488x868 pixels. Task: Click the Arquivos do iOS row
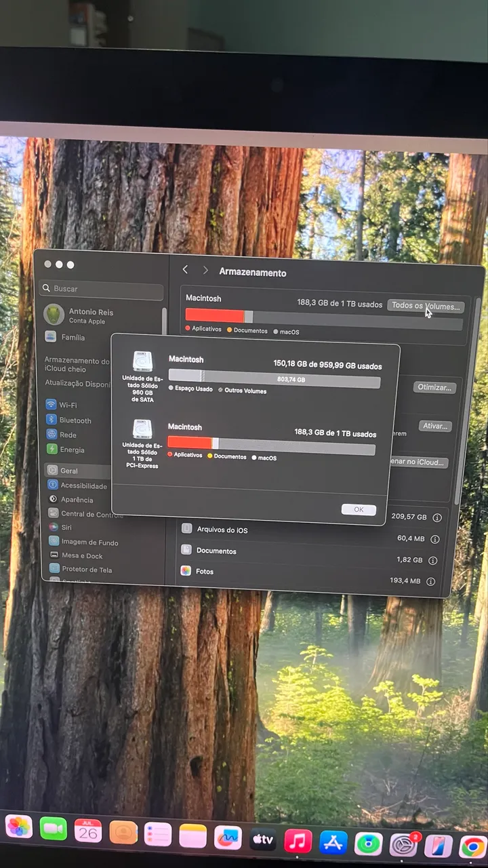tap(311, 534)
